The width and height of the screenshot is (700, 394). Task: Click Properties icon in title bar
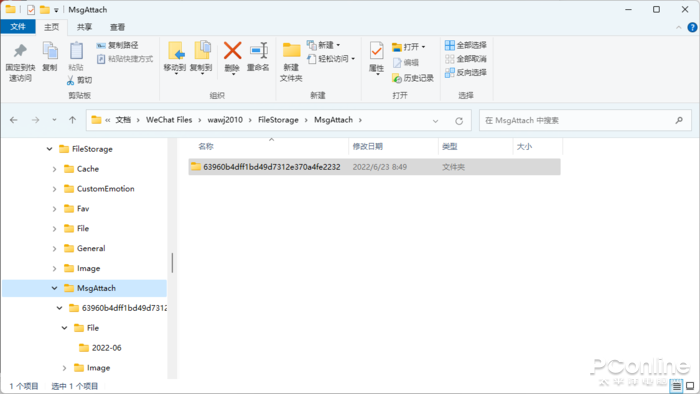(x=31, y=9)
